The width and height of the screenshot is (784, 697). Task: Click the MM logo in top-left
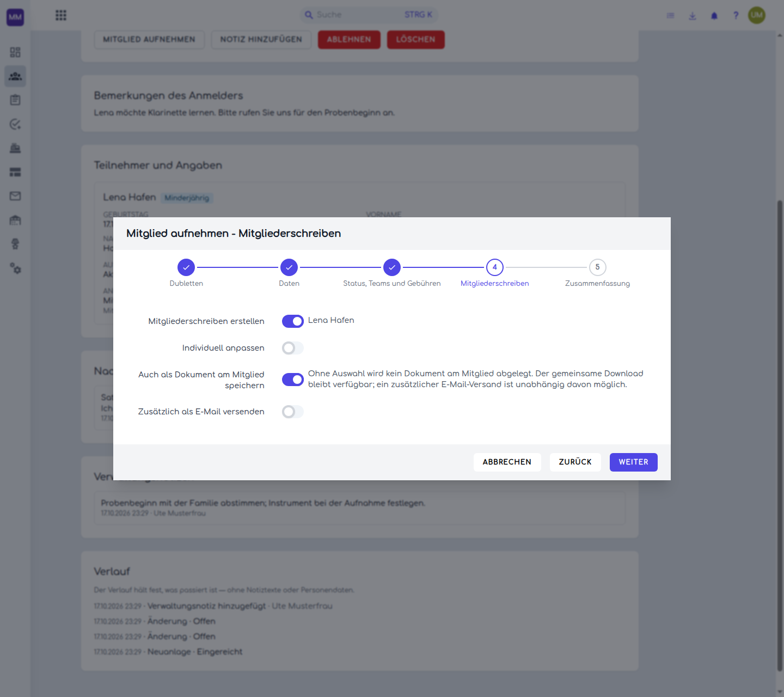15,17
